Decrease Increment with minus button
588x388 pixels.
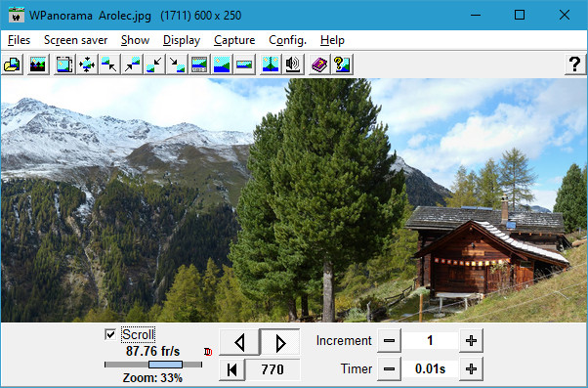[390, 341]
